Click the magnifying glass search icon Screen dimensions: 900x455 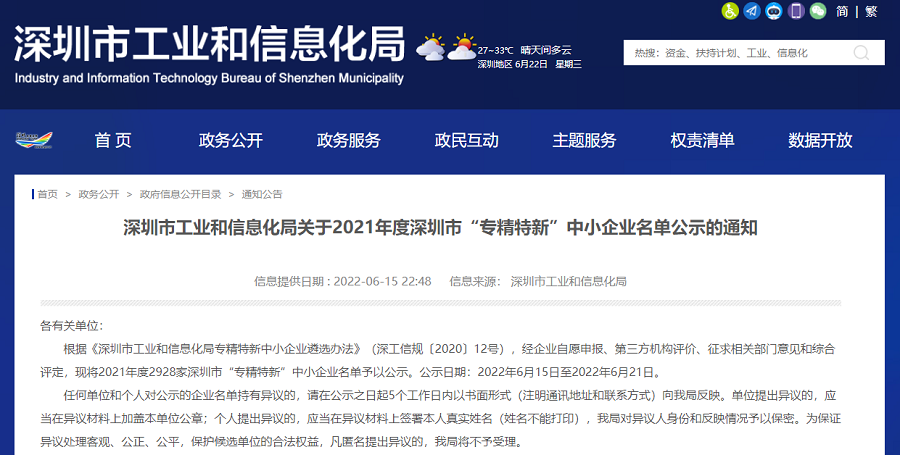coord(861,53)
